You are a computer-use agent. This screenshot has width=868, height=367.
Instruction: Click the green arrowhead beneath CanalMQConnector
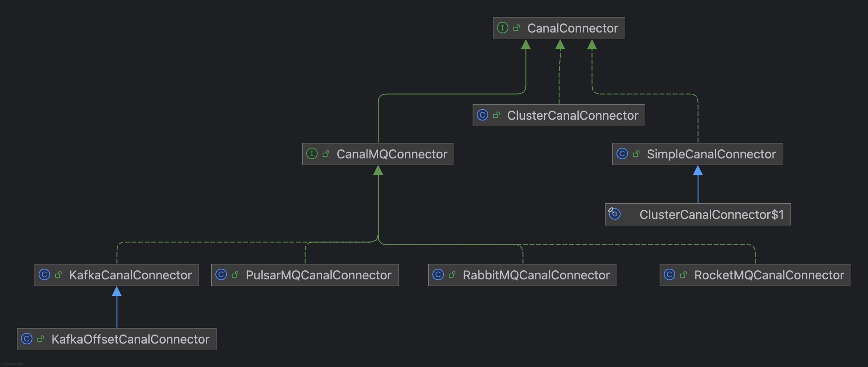(x=378, y=170)
